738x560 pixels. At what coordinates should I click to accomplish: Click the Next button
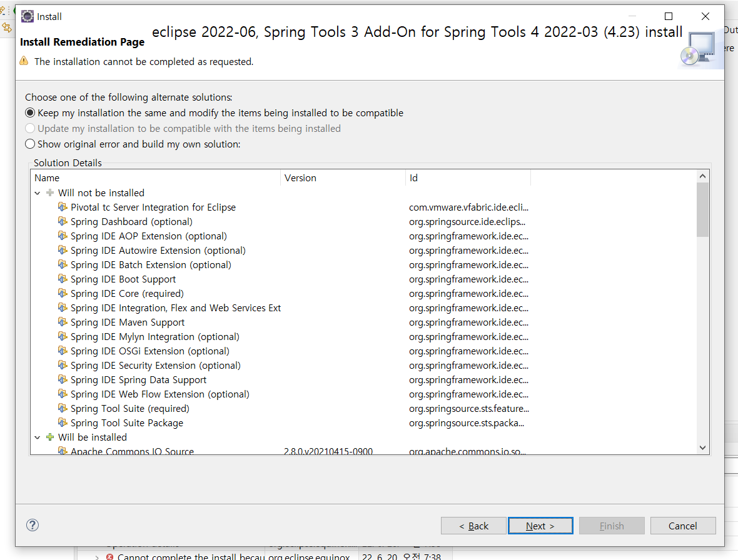540,526
